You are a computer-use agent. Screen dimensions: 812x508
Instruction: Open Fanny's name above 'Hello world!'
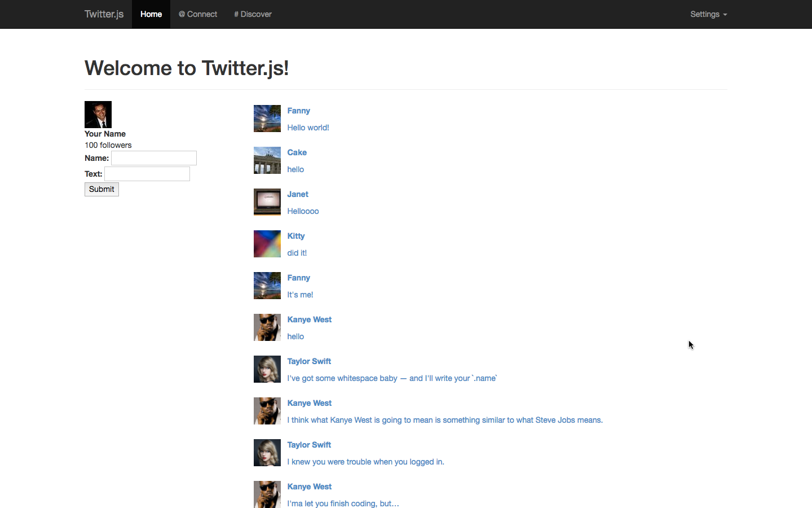pos(299,111)
